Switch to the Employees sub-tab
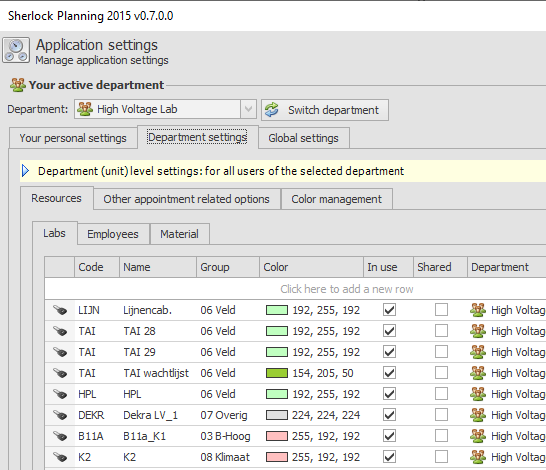546x470 pixels. click(x=113, y=234)
